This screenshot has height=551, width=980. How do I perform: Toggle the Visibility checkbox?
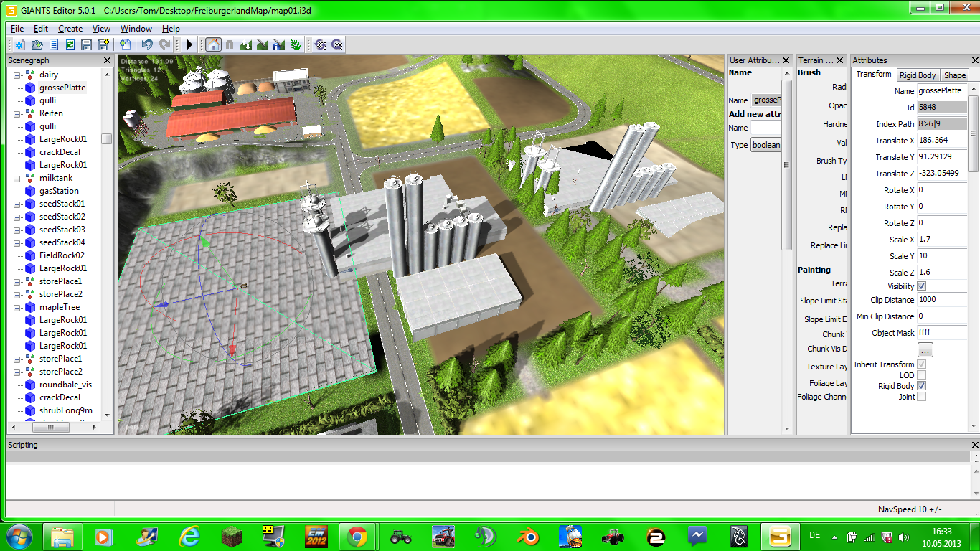(x=922, y=286)
